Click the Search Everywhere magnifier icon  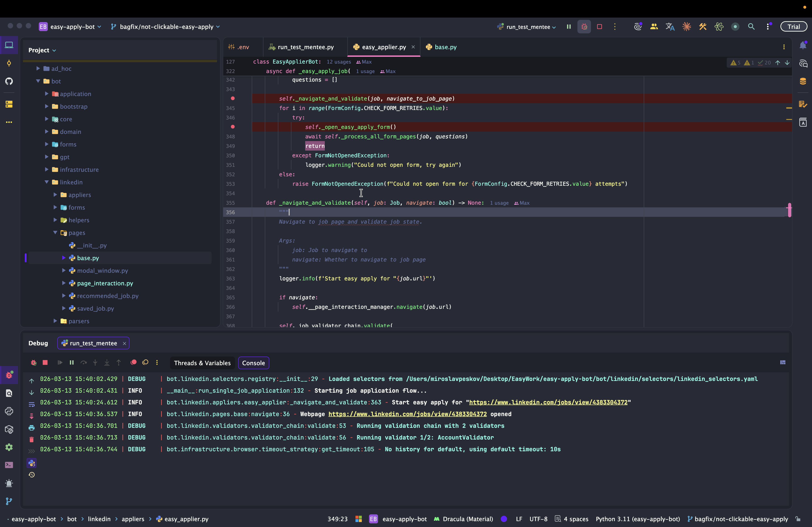751,27
